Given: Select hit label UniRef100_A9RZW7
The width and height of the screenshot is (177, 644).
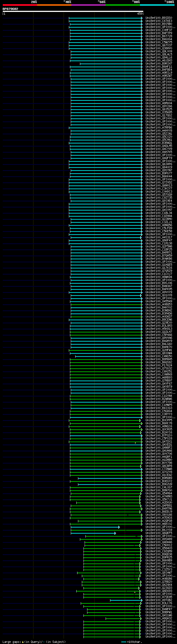Looking at the screenshot, I should click(x=159, y=76).
